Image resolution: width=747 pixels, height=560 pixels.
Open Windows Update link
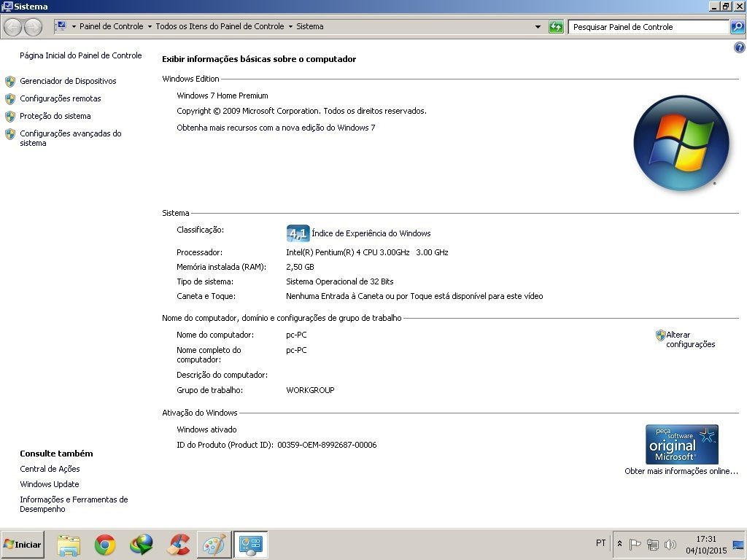point(50,484)
